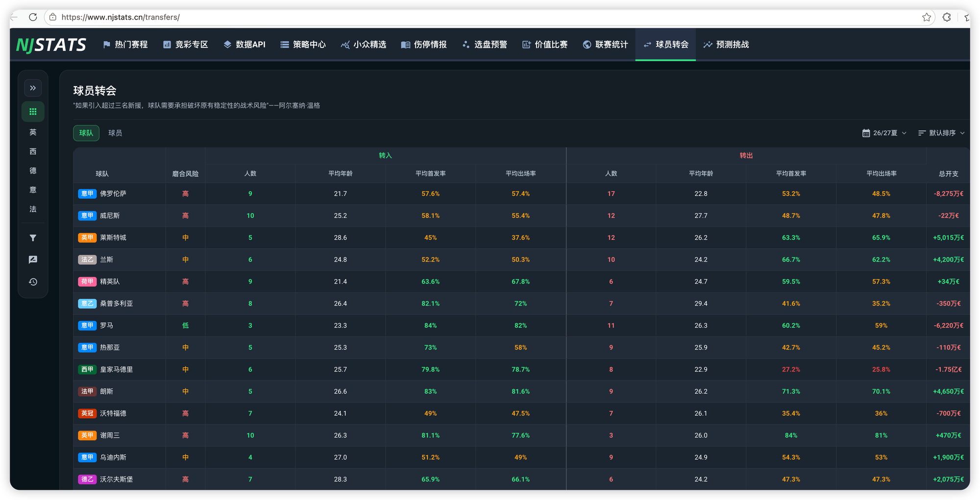Viewport: 980px width, 500px height.
Task: Open the feedback message sidebar icon
Action: click(x=33, y=260)
